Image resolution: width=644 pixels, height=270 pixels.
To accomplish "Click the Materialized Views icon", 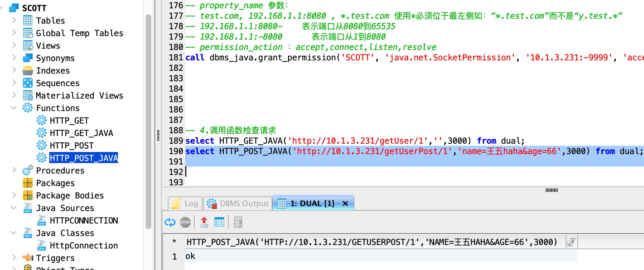I will tap(28, 95).
